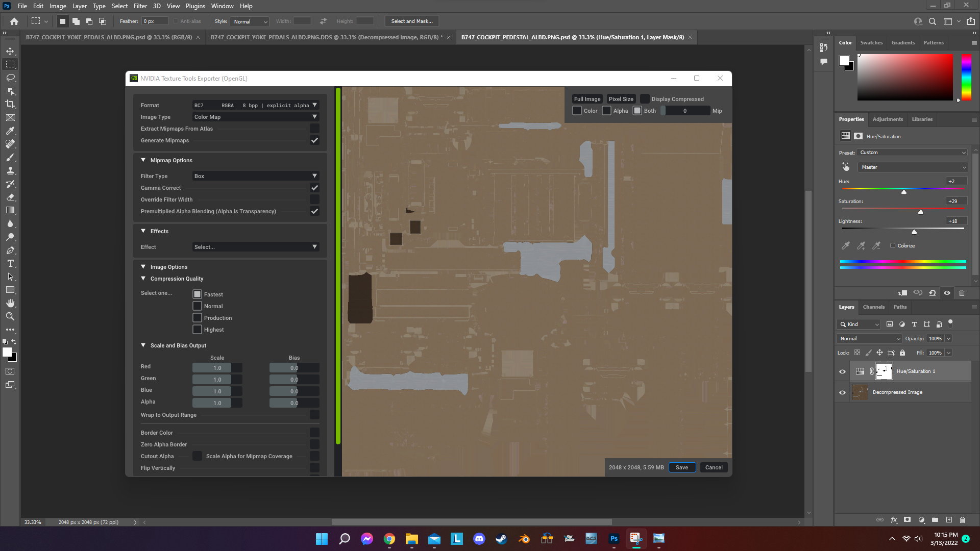980x551 pixels.
Task: Open Google Chrome from the taskbar
Action: click(x=389, y=538)
